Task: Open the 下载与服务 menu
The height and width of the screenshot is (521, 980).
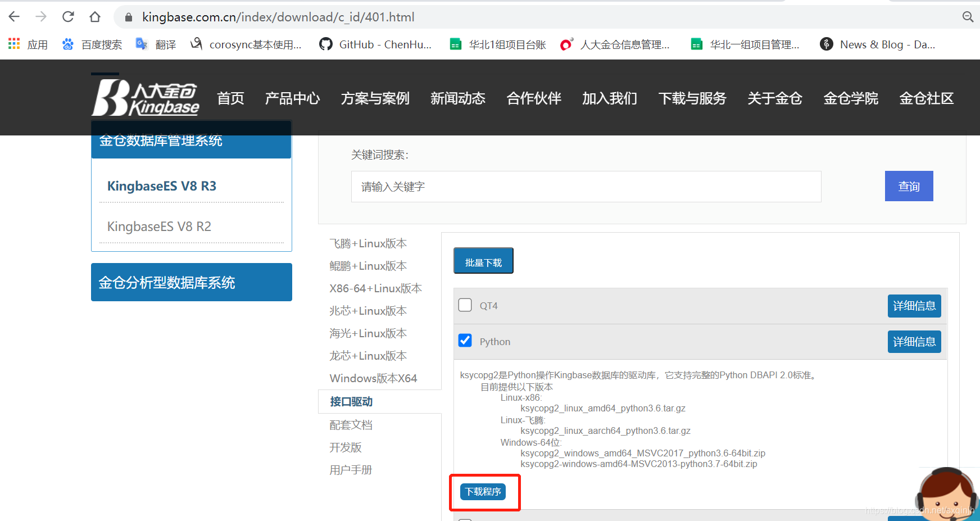Action: pos(692,98)
